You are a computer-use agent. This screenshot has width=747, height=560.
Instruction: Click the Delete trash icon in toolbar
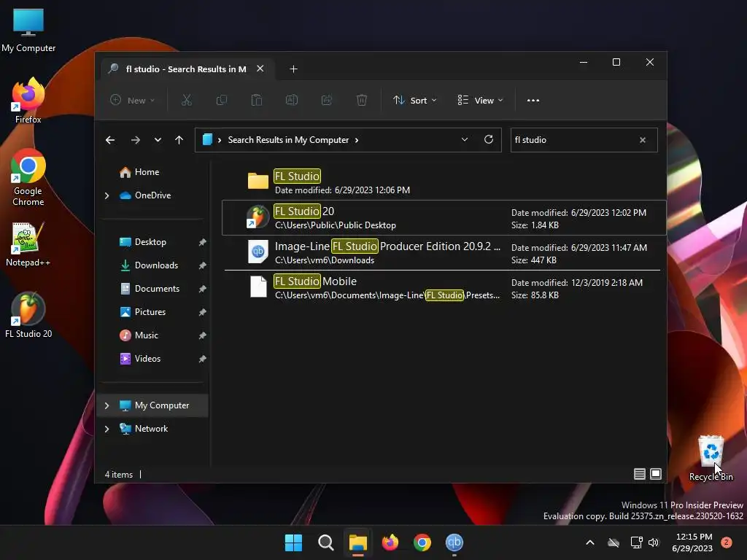pos(362,100)
